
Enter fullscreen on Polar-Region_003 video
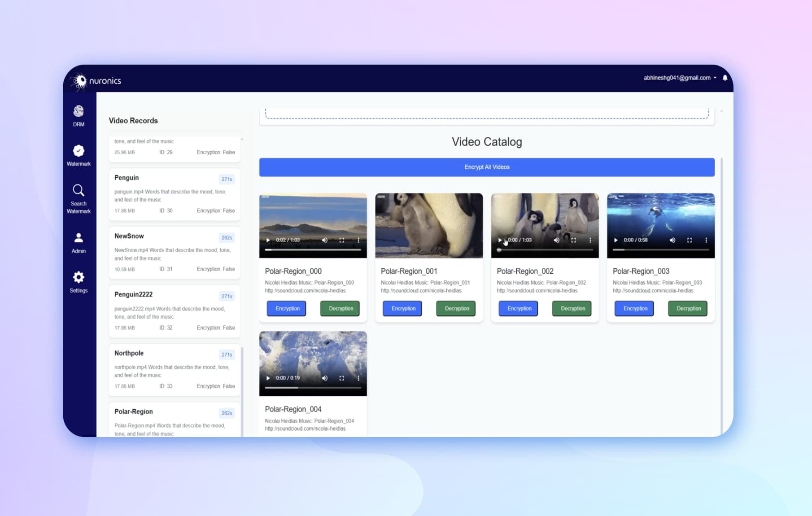690,240
